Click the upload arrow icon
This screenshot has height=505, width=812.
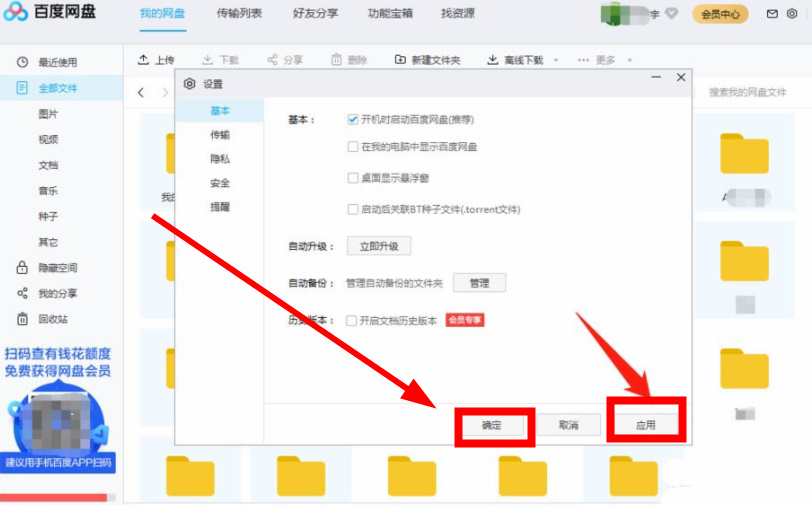tap(143, 60)
